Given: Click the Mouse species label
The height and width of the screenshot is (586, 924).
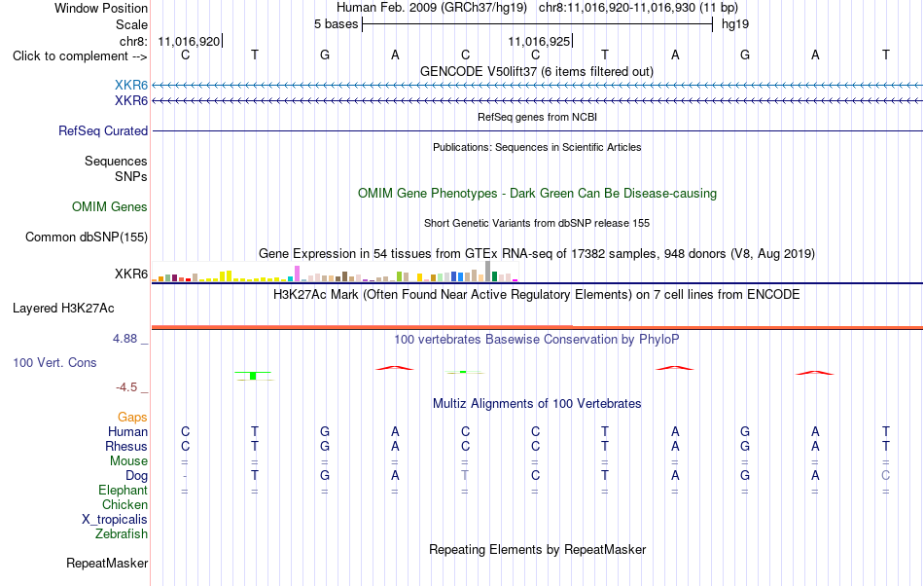Looking at the screenshot, I should tap(128, 461).
